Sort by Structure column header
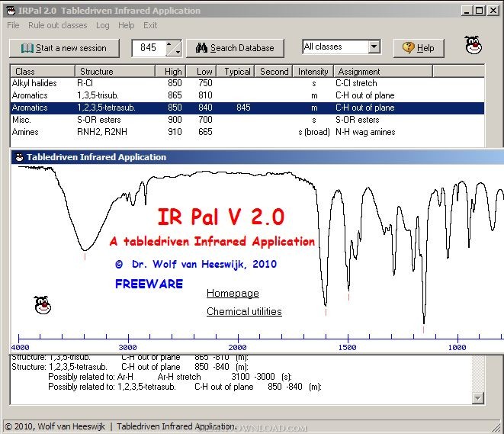This screenshot has width=504, height=434. (x=115, y=72)
